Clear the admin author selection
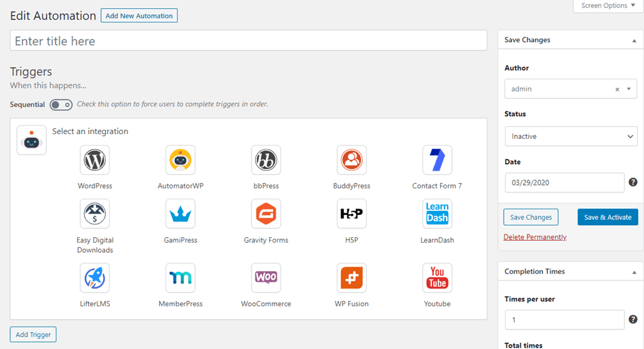The height and width of the screenshot is (349, 644). (x=617, y=89)
